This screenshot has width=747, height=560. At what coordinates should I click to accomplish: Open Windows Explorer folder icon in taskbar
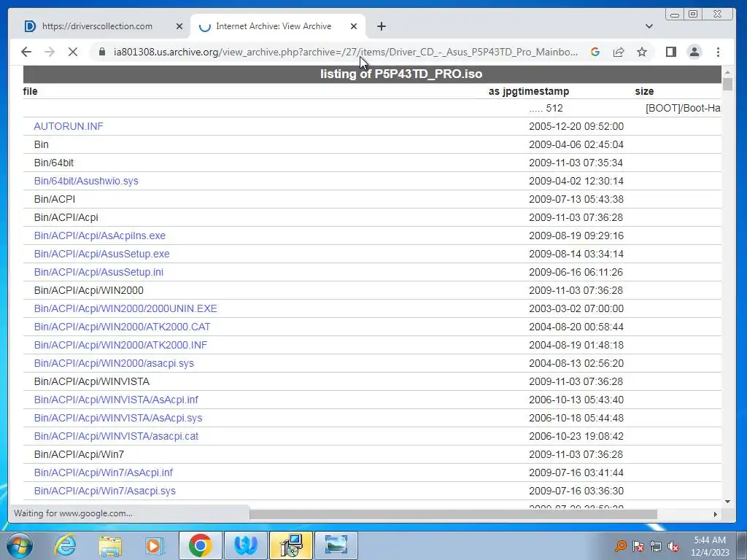(111, 545)
